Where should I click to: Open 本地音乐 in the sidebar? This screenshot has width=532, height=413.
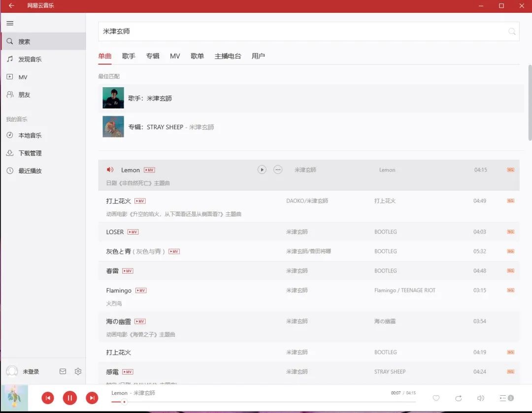43,136
